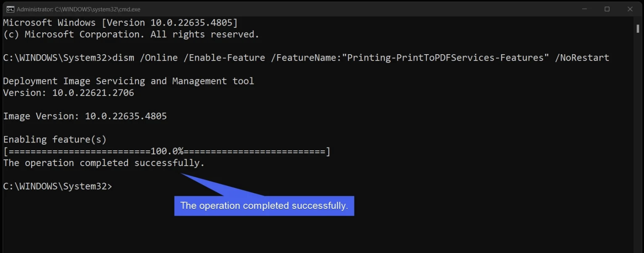Viewport: 644px width, 253px height.
Task: Click the vertical scrollbar thumb
Action: pos(638,28)
